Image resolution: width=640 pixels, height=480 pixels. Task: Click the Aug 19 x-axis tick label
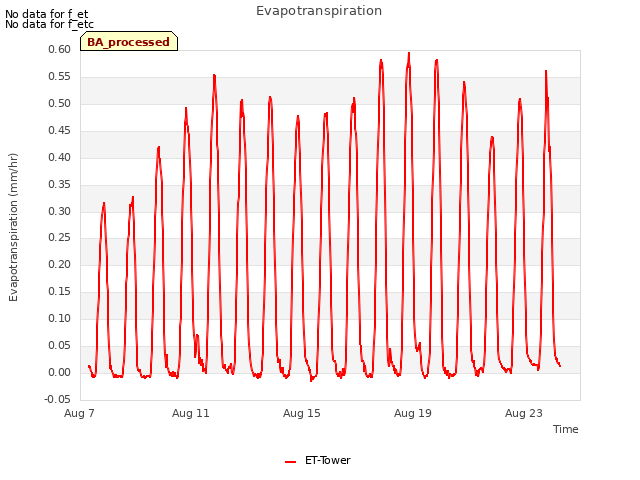coord(413,413)
